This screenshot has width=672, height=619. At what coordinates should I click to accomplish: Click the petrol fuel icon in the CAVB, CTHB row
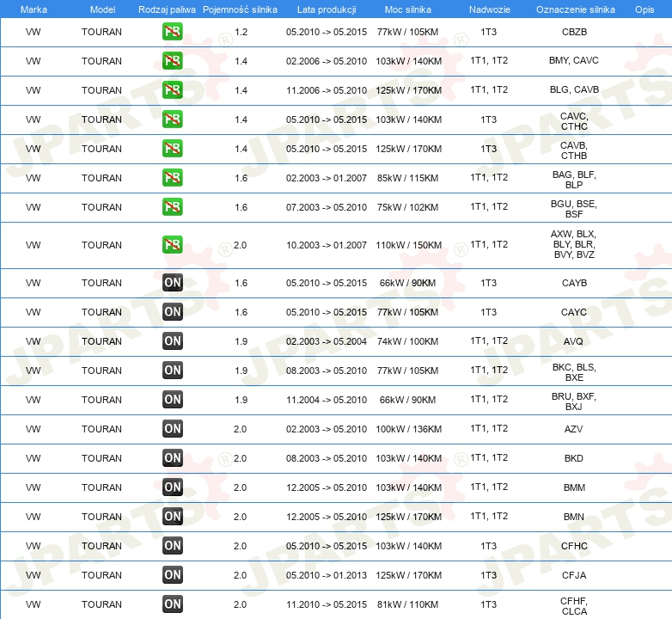pos(172,149)
